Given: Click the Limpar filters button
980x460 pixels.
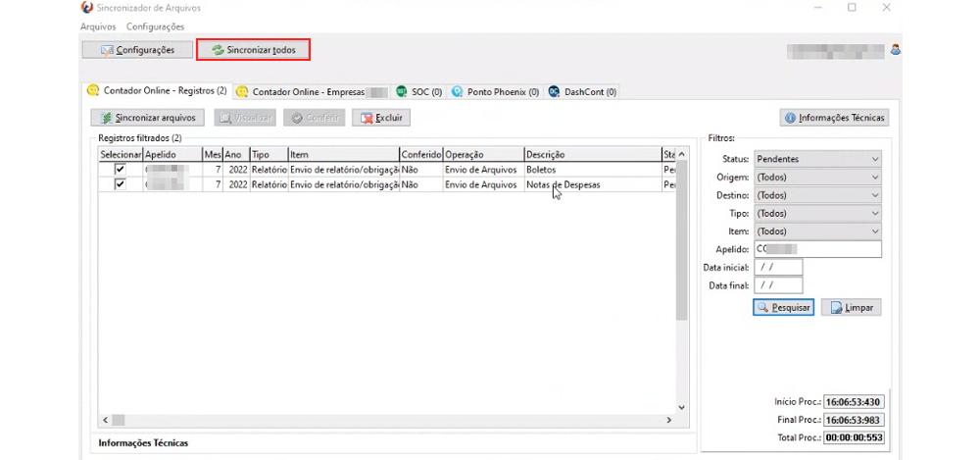Looking at the screenshot, I should [851, 307].
